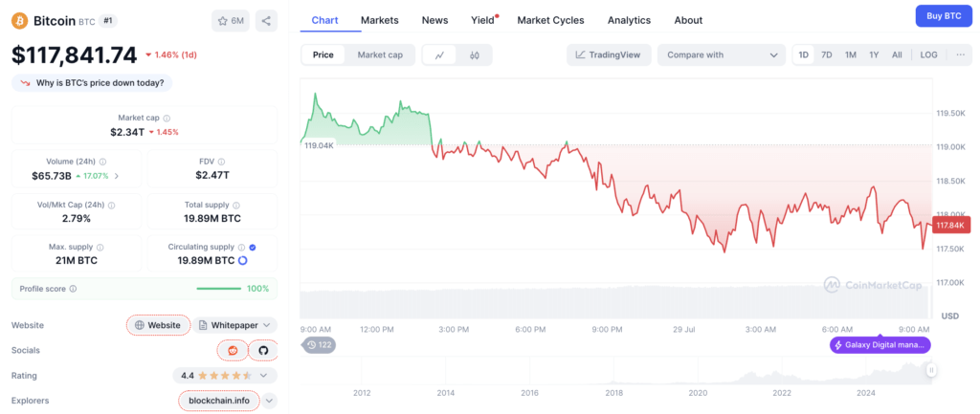The width and height of the screenshot is (980, 414).
Task: Click Volume (24h) info icon
Action: (102, 161)
